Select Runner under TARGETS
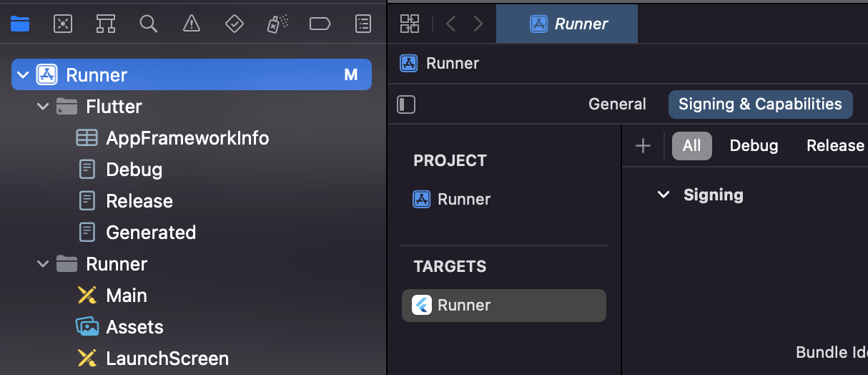Image resolution: width=868 pixels, height=375 pixels. pyautogui.click(x=504, y=306)
